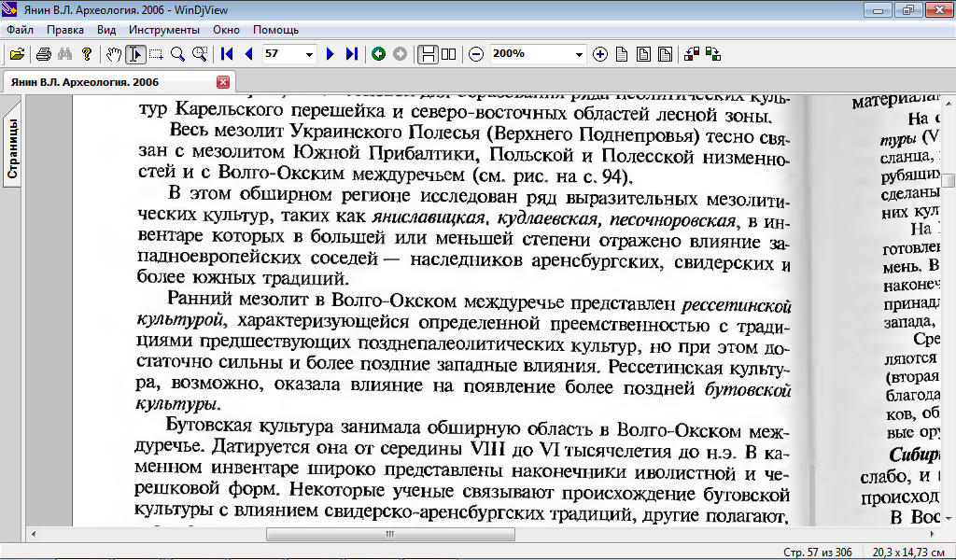Screen dimensions: 956x560
Task: Click the rotate right icon
Action: (713, 54)
